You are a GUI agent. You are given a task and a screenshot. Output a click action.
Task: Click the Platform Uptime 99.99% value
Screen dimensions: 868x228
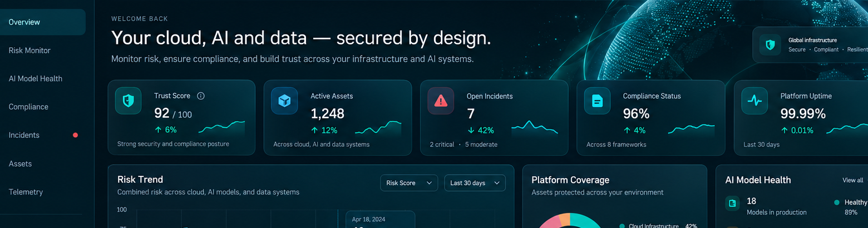(x=803, y=113)
